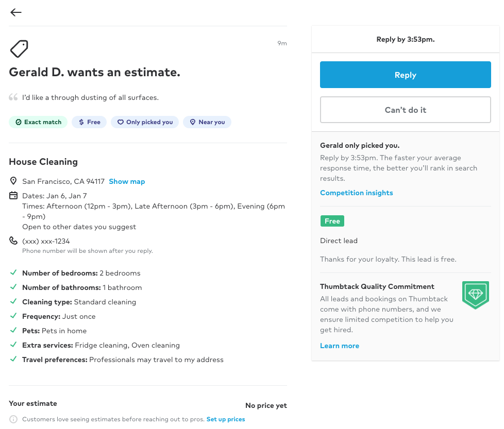Viewport: 504px width, 429px height.
Task: Open the Set up prices link
Action: (226, 419)
